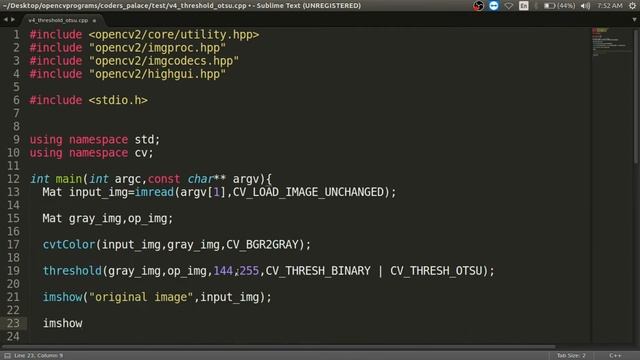Viewport: 640px width, 360px height.
Task: Open the system settings gear icon
Action: coord(633,6)
